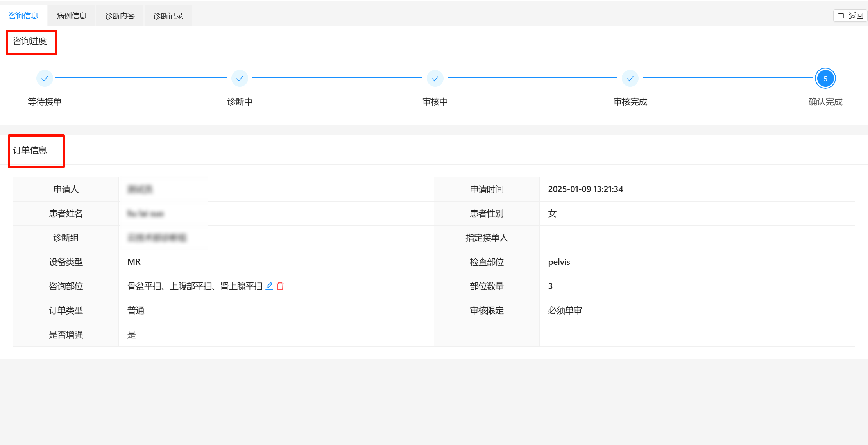Click the 申请时间 value 2025-01-09 13:21:34

(585, 189)
